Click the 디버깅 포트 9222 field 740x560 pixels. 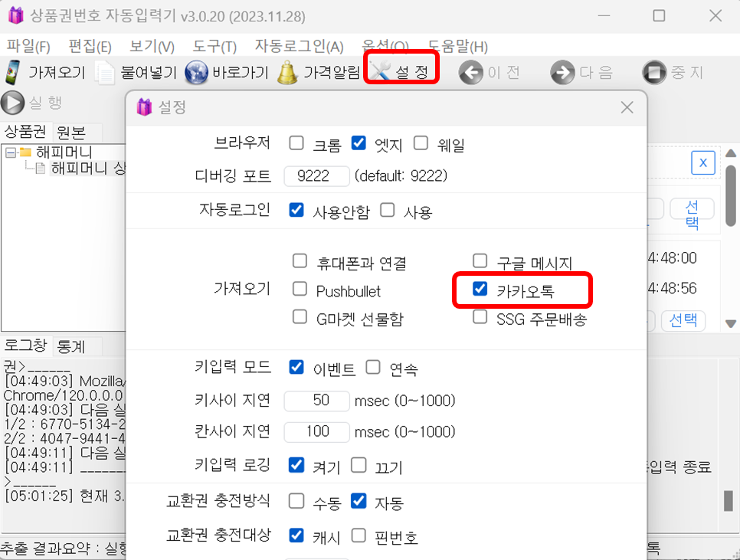pos(316,176)
